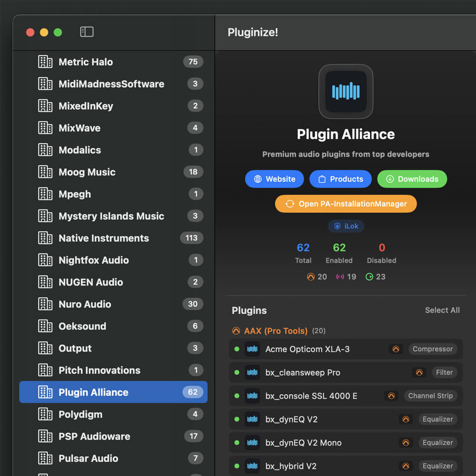
Task: Click the Oeksound building icon
Action: click(45, 326)
